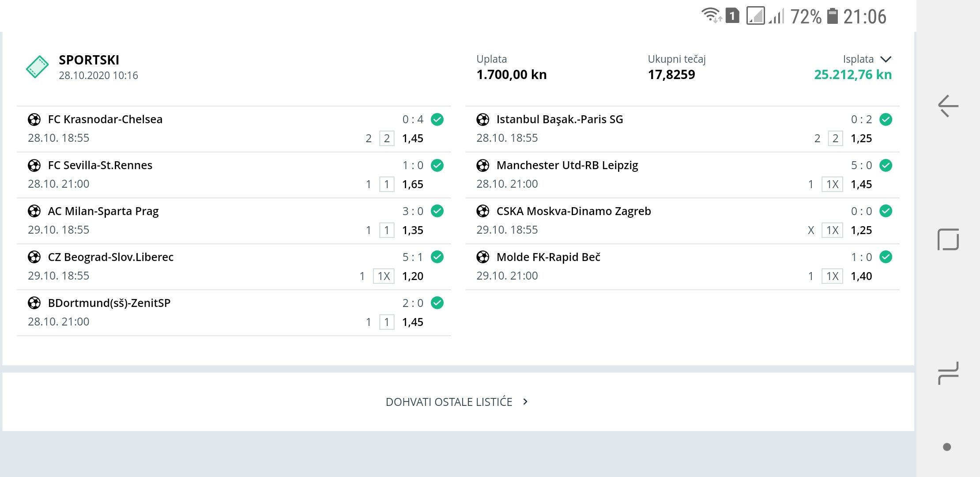This screenshot has width=980, height=477.
Task: Click the green checkmark for FC Sevilla-St.Rennes
Action: [x=437, y=165]
